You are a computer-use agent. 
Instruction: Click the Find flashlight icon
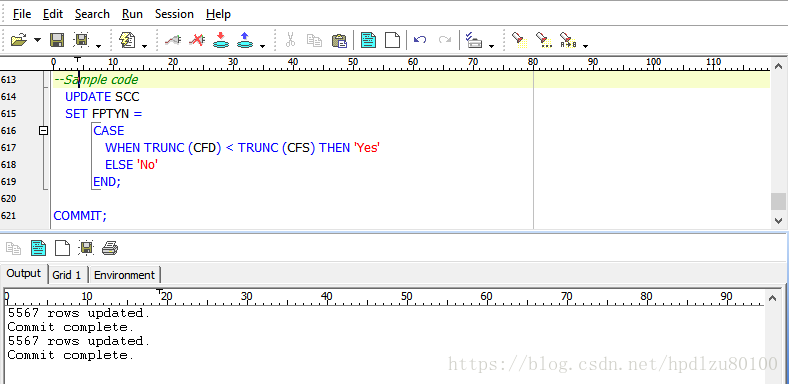pos(519,40)
